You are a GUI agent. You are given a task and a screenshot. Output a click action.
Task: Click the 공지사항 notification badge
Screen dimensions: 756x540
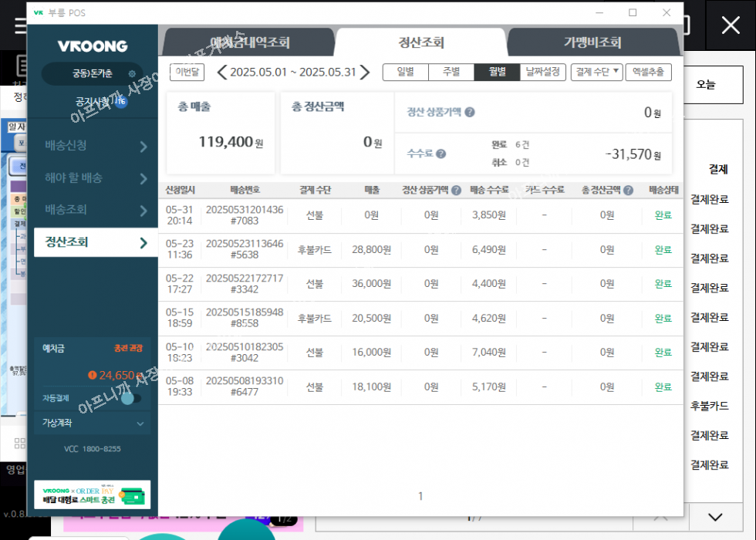(x=121, y=101)
